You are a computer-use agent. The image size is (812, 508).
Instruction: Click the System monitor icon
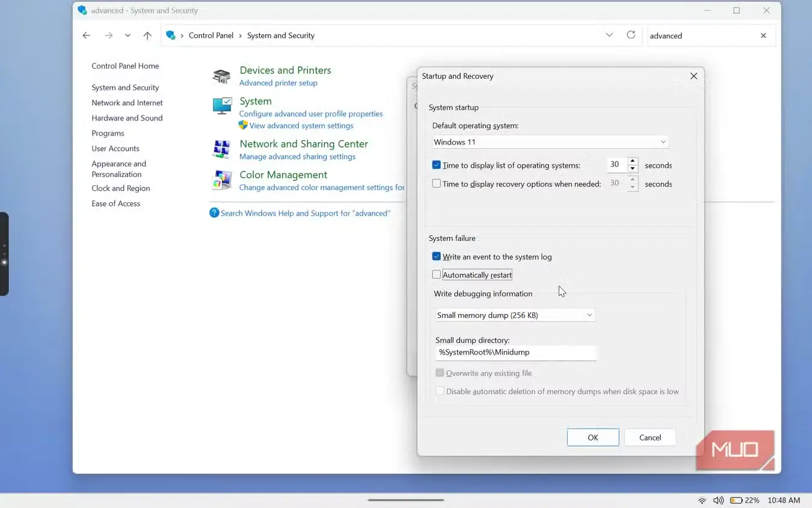click(222, 106)
